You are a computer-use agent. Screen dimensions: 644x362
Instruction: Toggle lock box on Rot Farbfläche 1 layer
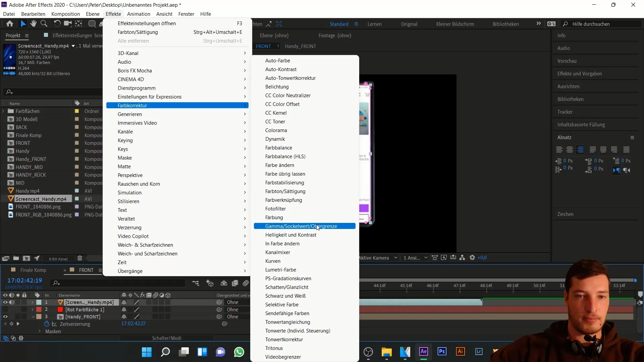(24, 309)
